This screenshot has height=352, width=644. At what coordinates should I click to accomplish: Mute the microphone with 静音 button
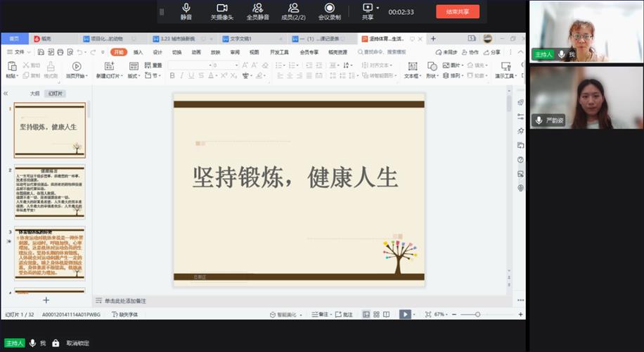tap(186, 11)
